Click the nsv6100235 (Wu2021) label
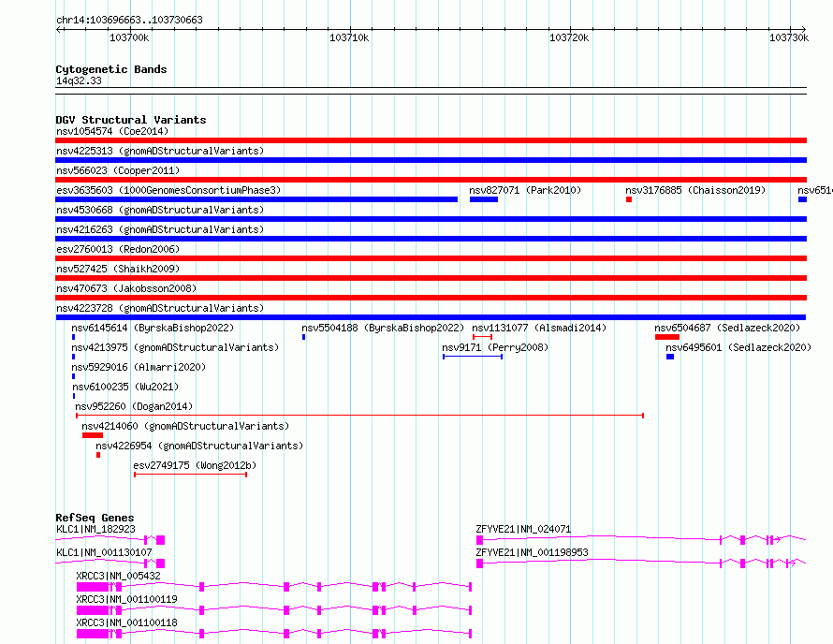This screenshot has height=644, width=833. (125, 387)
